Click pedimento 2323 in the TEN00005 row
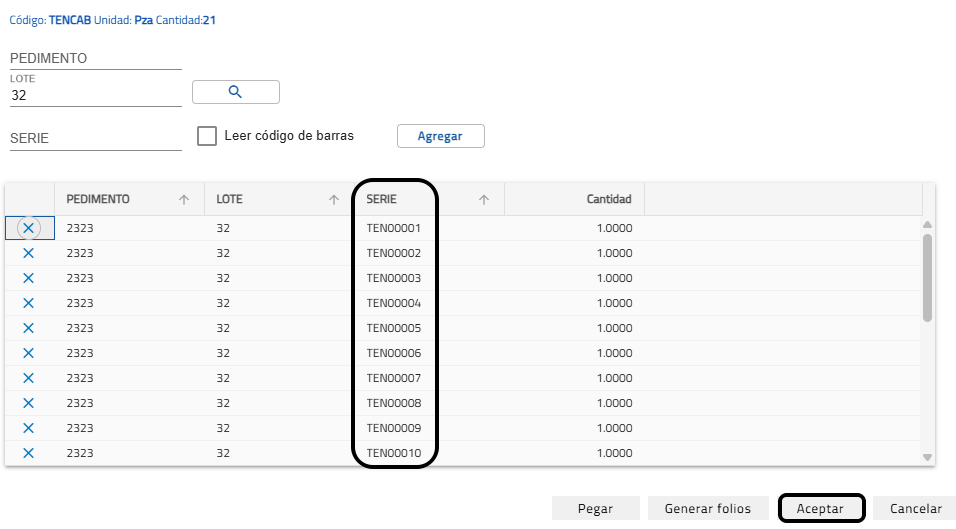This screenshot has height=529, width=956. tap(80, 328)
